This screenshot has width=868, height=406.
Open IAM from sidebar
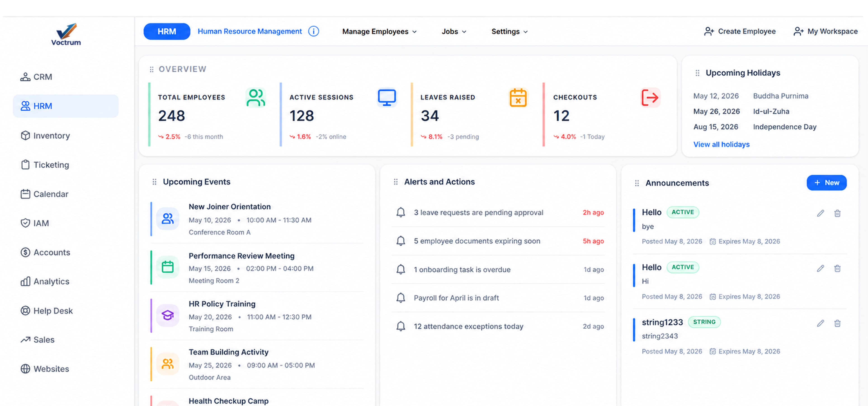35,223
